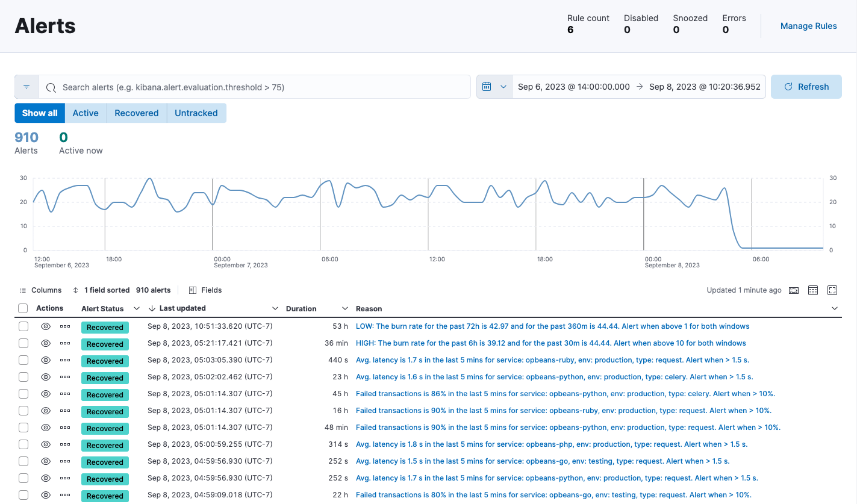Check the checkbox on the first alert row
This screenshot has width=857, height=504.
click(22, 326)
